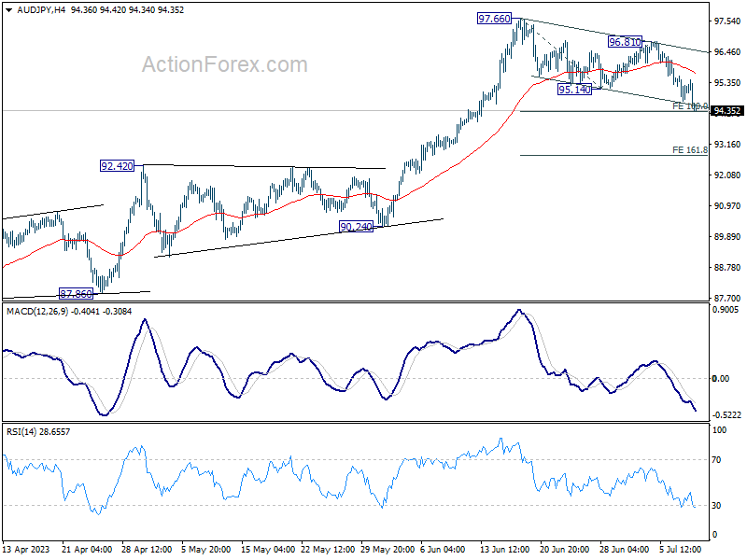Click the 87.700 price axis value
Viewport: 747px width, 560px height.
[x=727, y=298]
